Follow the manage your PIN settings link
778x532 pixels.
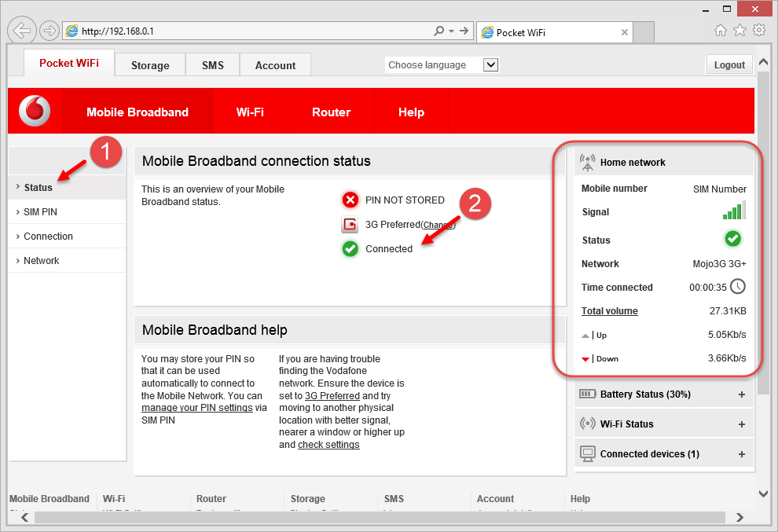197,407
